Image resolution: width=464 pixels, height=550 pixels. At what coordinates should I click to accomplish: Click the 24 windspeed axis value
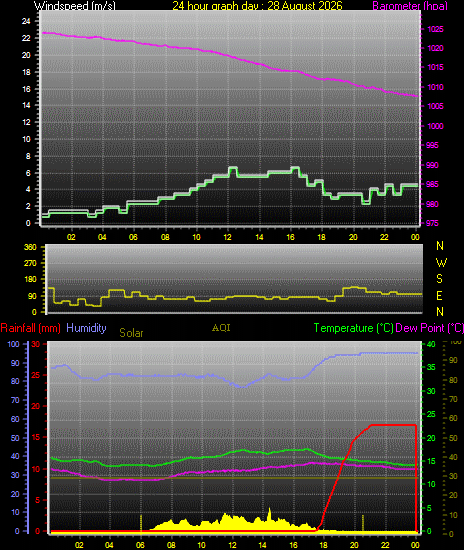[x=26, y=21]
